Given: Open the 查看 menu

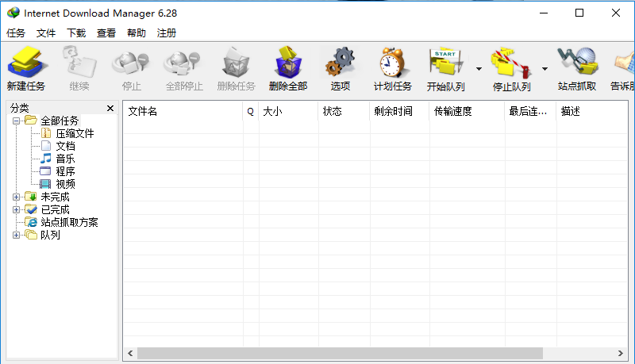Looking at the screenshot, I should pyautogui.click(x=106, y=33).
